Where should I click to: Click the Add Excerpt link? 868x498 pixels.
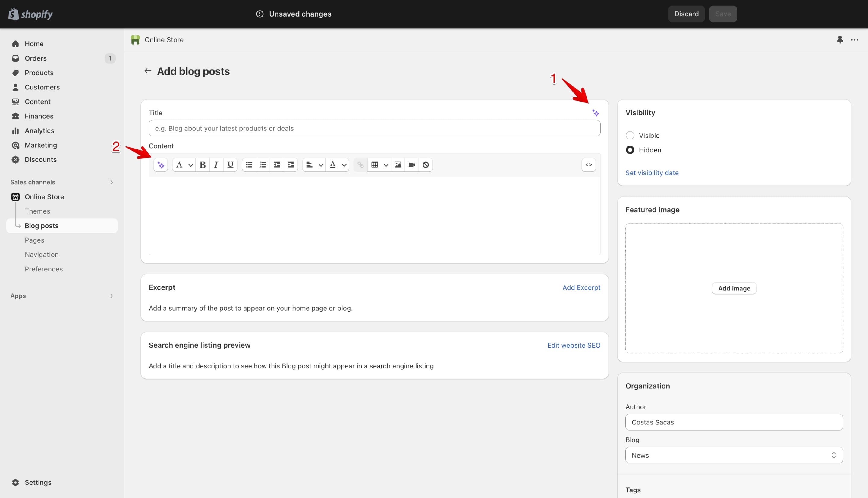point(581,287)
